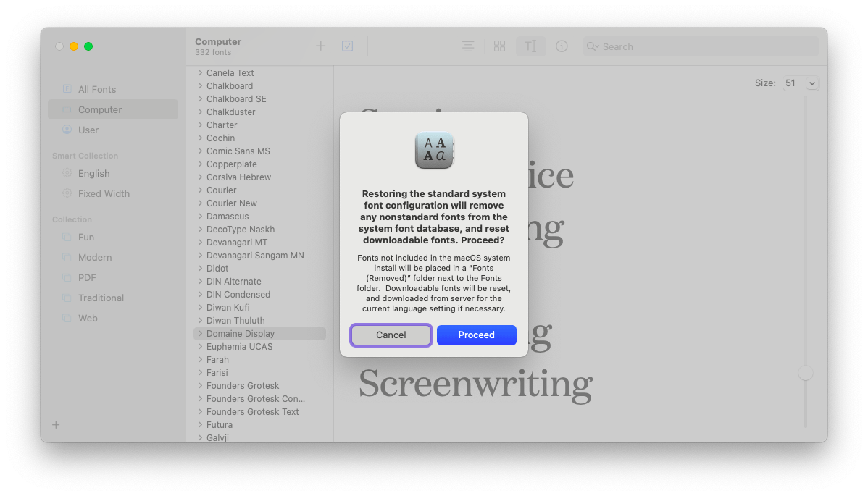Switch to list view
This screenshot has height=496, width=868.
[467, 46]
